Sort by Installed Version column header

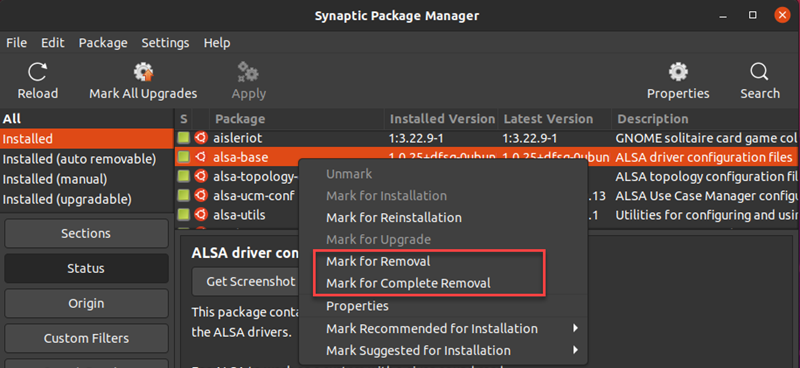click(x=441, y=119)
